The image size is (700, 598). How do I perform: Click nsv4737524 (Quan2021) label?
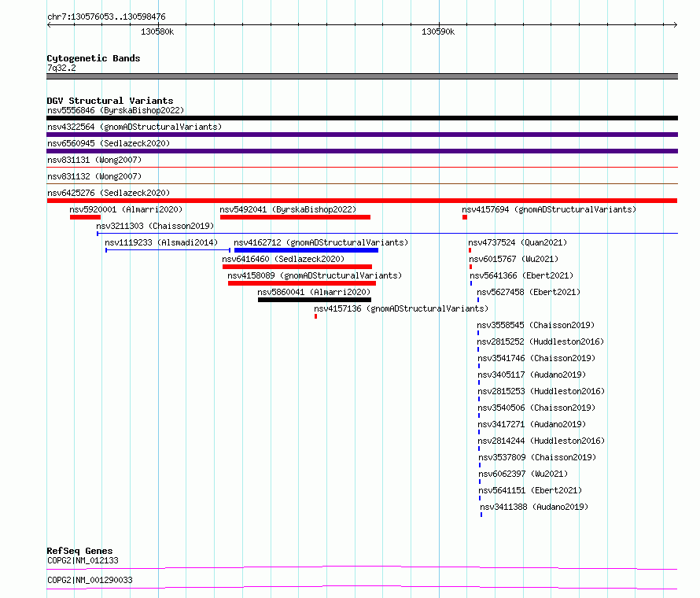click(x=518, y=242)
